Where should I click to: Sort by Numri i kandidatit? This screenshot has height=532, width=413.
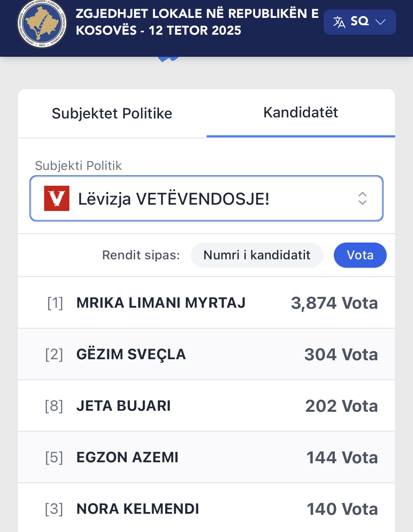[x=257, y=255]
